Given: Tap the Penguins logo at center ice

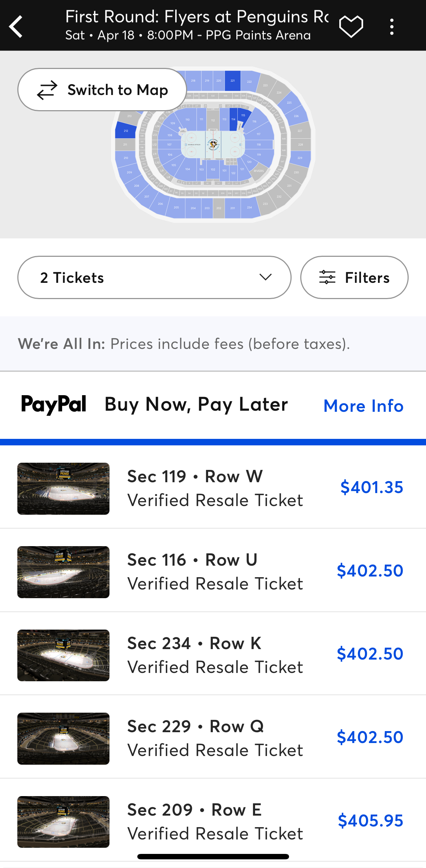Looking at the screenshot, I should pos(213,144).
